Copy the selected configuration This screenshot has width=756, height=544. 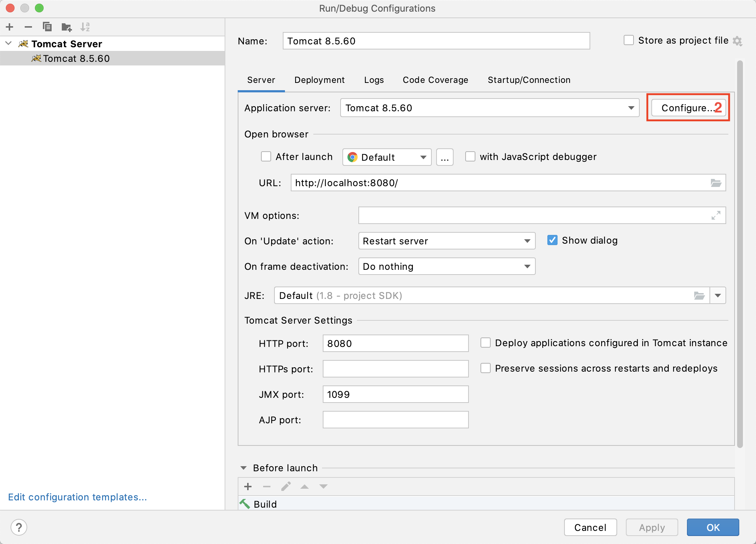click(47, 27)
